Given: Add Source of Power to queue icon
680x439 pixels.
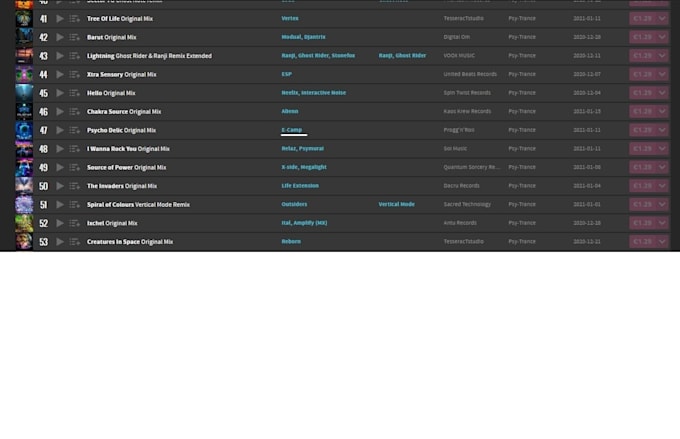Looking at the screenshot, I should [75, 167].
